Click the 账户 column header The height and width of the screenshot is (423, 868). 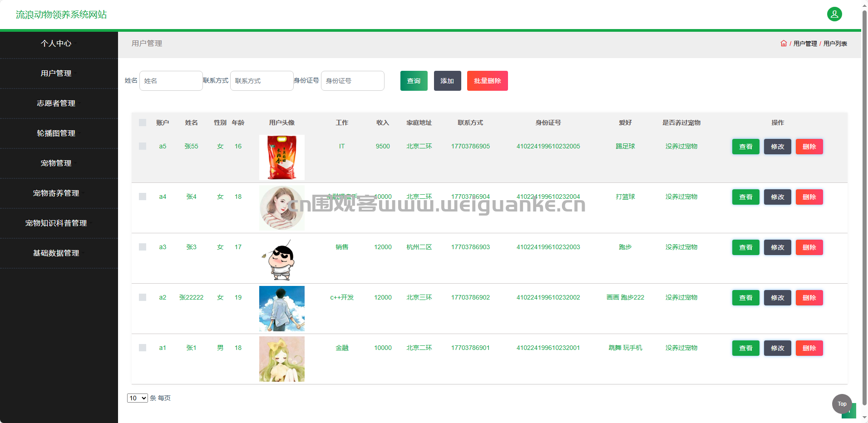(x=163, y=123)
